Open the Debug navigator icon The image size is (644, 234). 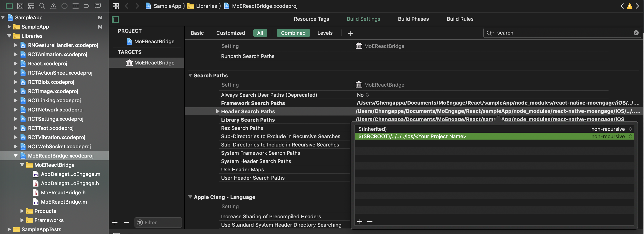75,6
